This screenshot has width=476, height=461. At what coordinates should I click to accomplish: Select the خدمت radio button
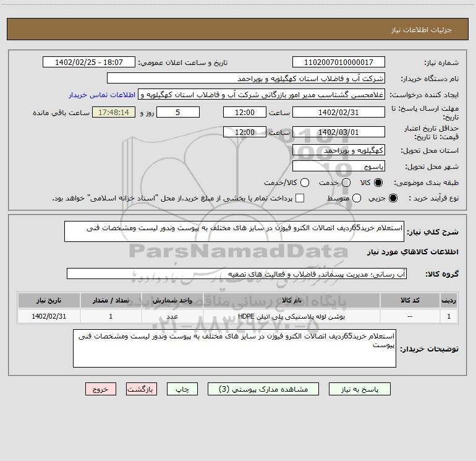click(346, 183)
